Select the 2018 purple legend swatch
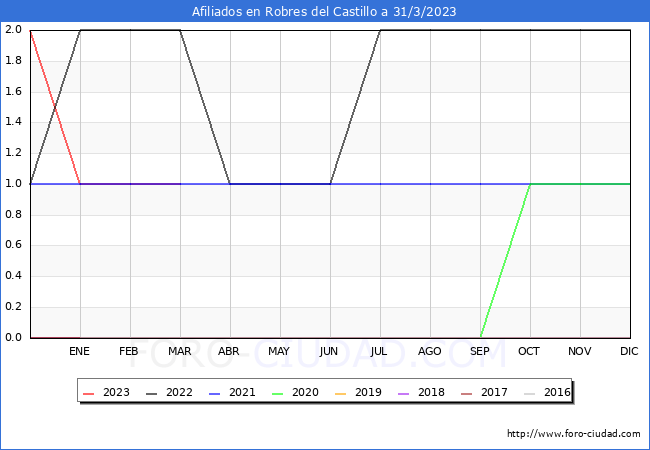 click(x=403, y=393)
